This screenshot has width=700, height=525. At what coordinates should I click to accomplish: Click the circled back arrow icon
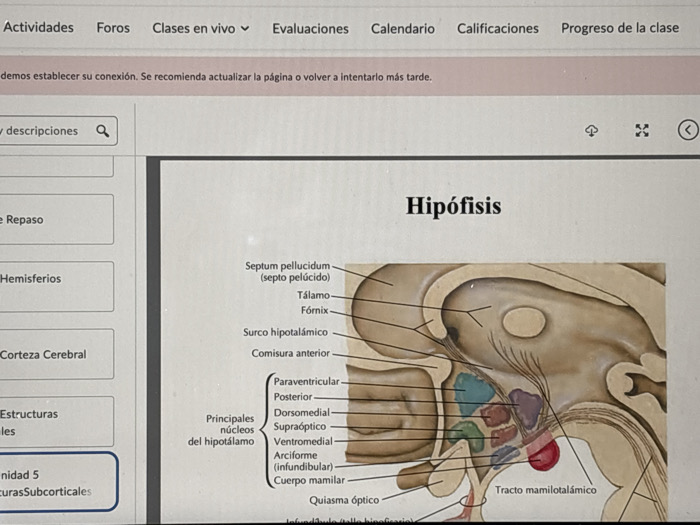(688, 130)
